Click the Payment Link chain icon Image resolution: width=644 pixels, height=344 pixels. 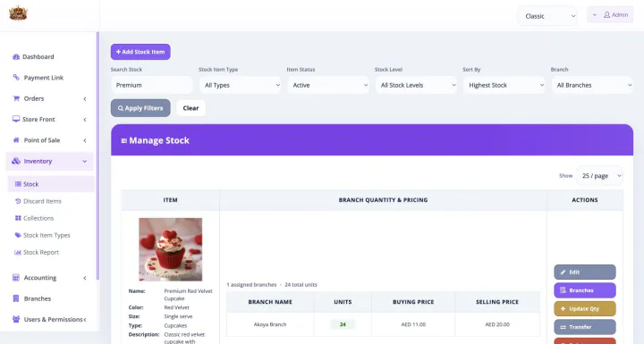point(16,77)
